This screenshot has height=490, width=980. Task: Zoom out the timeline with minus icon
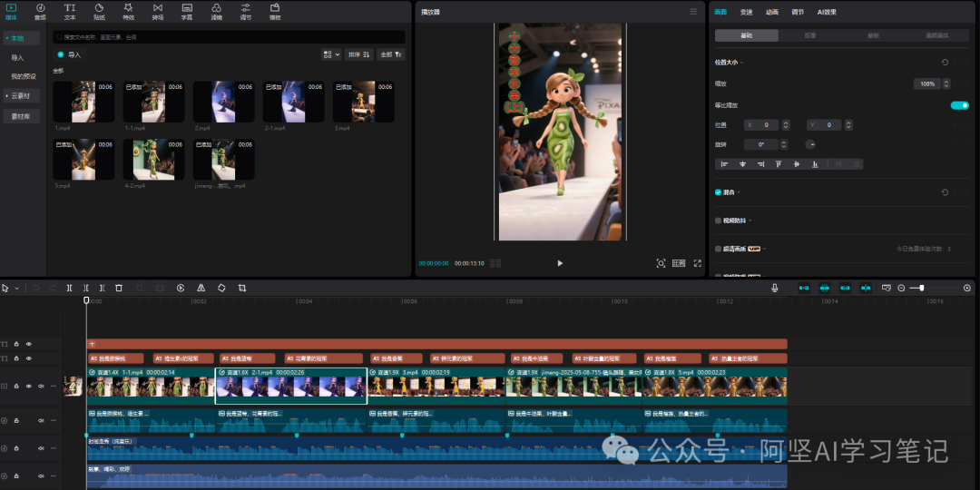[x=901, y=289]
